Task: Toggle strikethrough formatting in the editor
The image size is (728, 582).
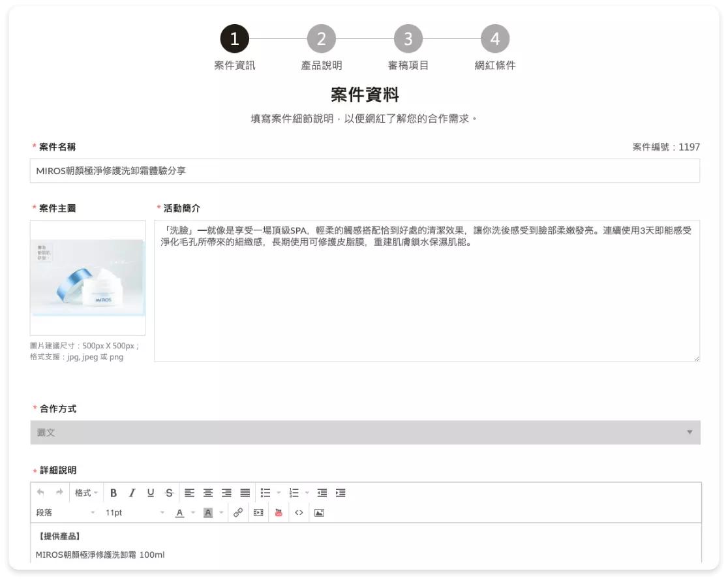Action: pos(168,493)
